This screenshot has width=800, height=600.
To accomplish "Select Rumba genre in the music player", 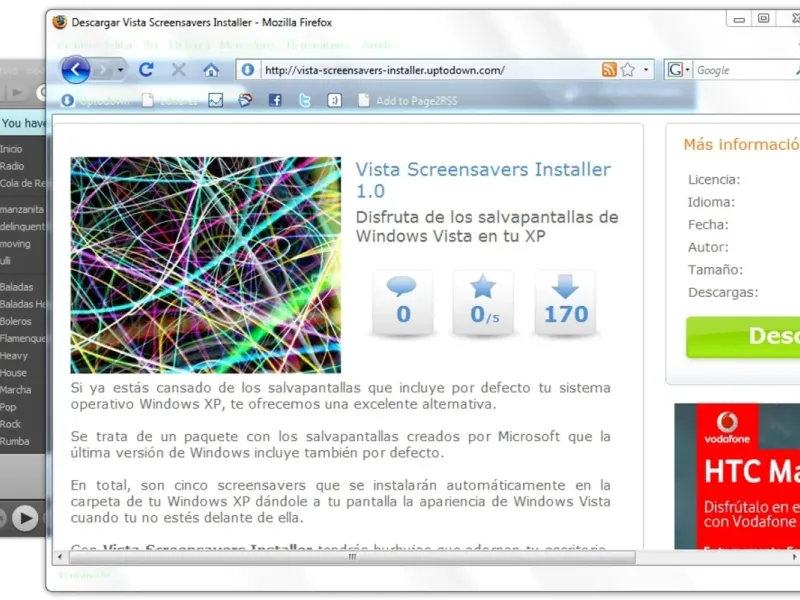I will (15, 441).
